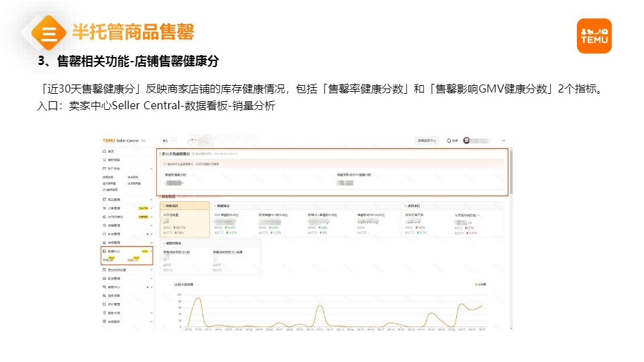Click the user avatar in top bar
The height and width of the screenshot is (362, 644).
467,141
